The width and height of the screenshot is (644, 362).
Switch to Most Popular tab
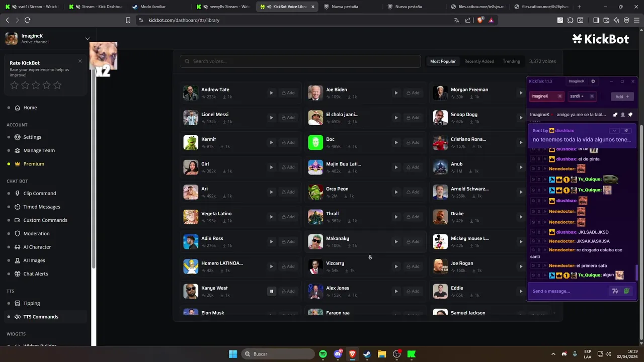pos(443,61)
